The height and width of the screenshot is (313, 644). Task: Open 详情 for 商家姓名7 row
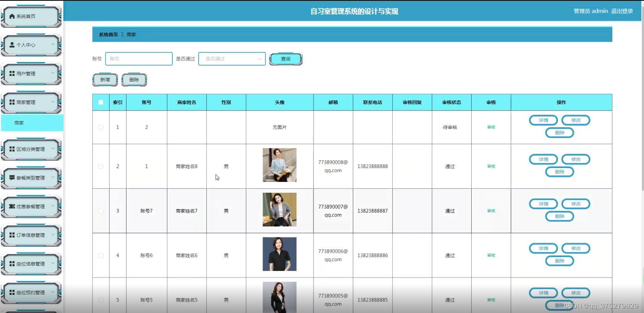[x=543, y=204]
